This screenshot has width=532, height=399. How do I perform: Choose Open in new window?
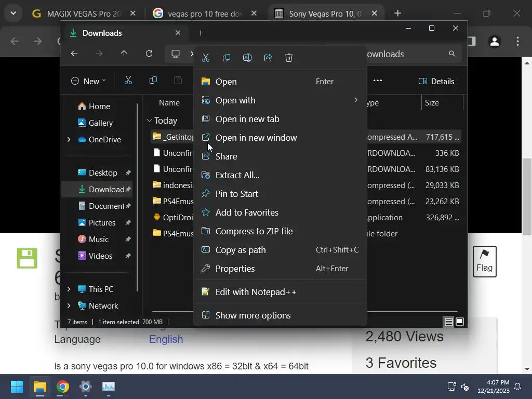coord(280,137)
